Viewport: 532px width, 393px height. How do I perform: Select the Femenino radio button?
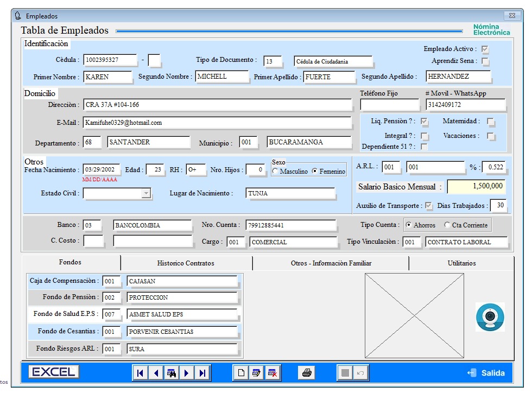tap(315, 172)
